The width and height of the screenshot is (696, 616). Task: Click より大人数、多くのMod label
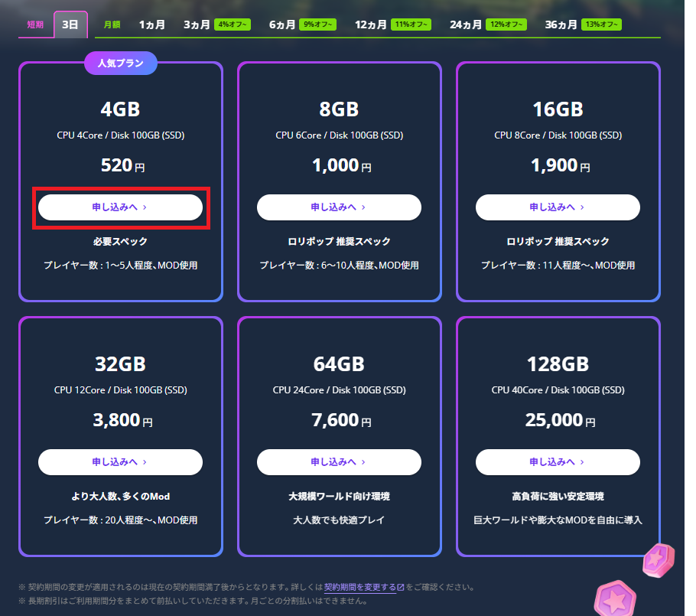(x=120, y=497)
